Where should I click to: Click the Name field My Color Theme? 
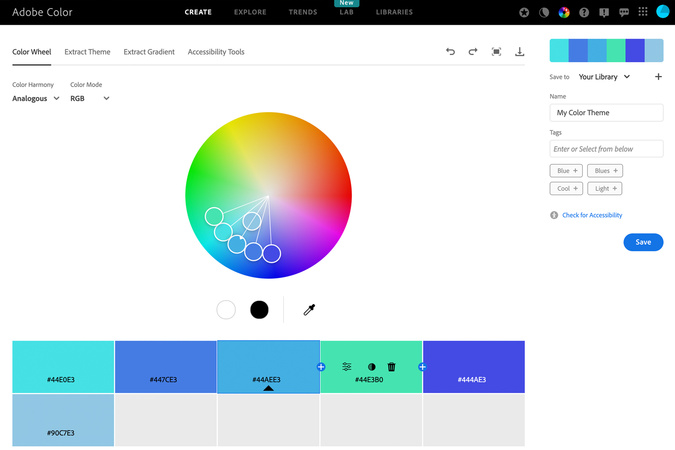tap(606, 113)
